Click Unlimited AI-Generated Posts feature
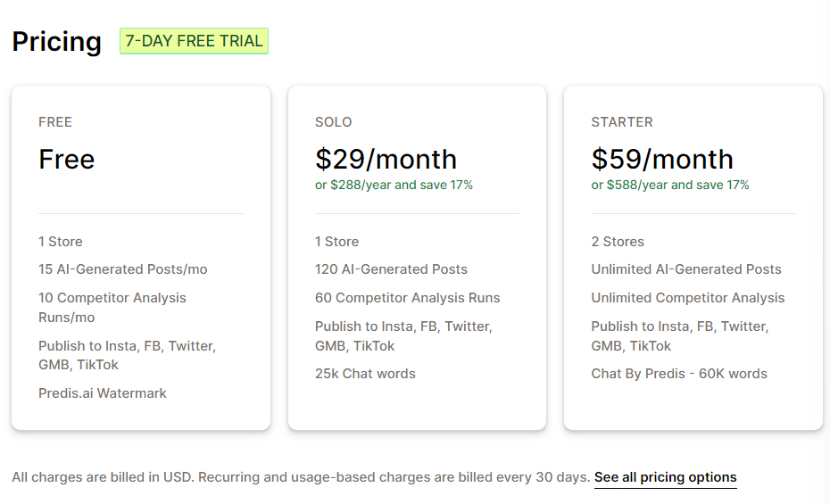This screenshot has height=504, width=830. point(686,269)
